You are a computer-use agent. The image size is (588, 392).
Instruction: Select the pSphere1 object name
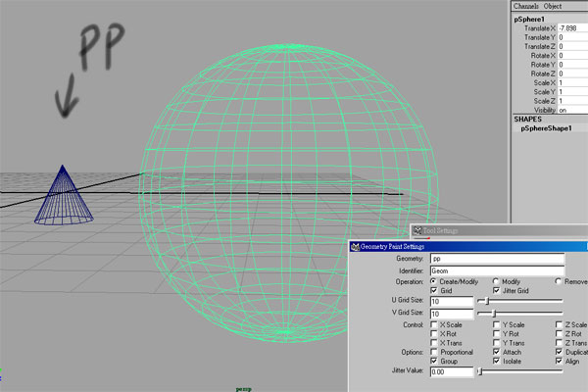point(529,20)
